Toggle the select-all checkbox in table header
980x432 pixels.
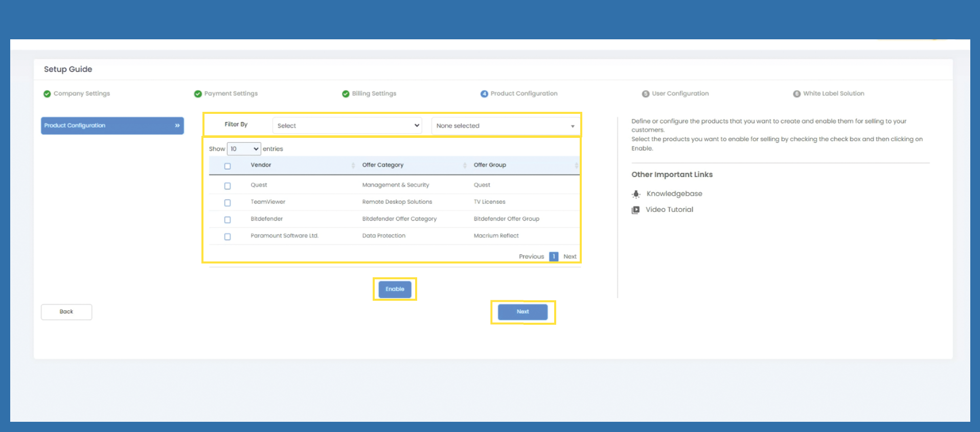coord(227,166)
